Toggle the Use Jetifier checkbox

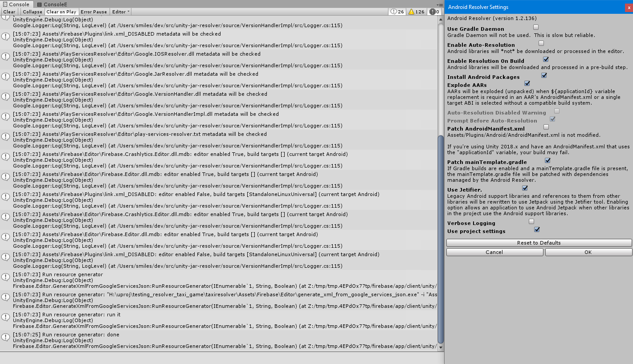[524, 188]
